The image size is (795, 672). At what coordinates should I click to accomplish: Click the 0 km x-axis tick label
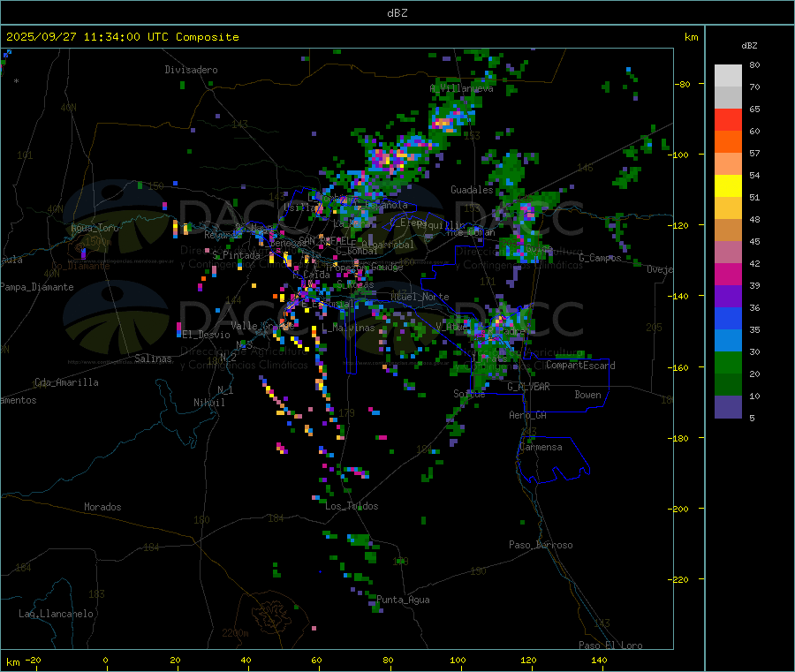105,660
